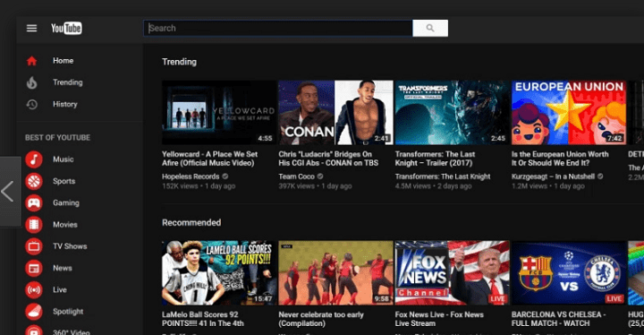Open the Yellowcard video thumbnail
This screenshot has width=644, height=335.
click(219, 112)
